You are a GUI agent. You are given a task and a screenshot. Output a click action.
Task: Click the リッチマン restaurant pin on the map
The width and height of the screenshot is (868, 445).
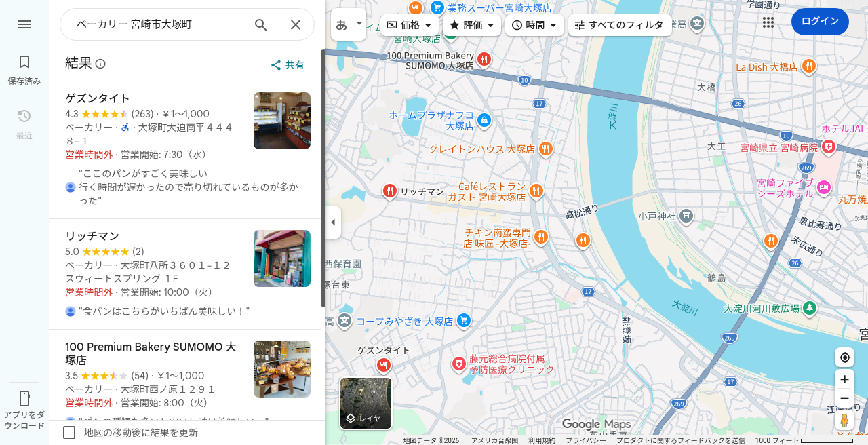(389, 192)
